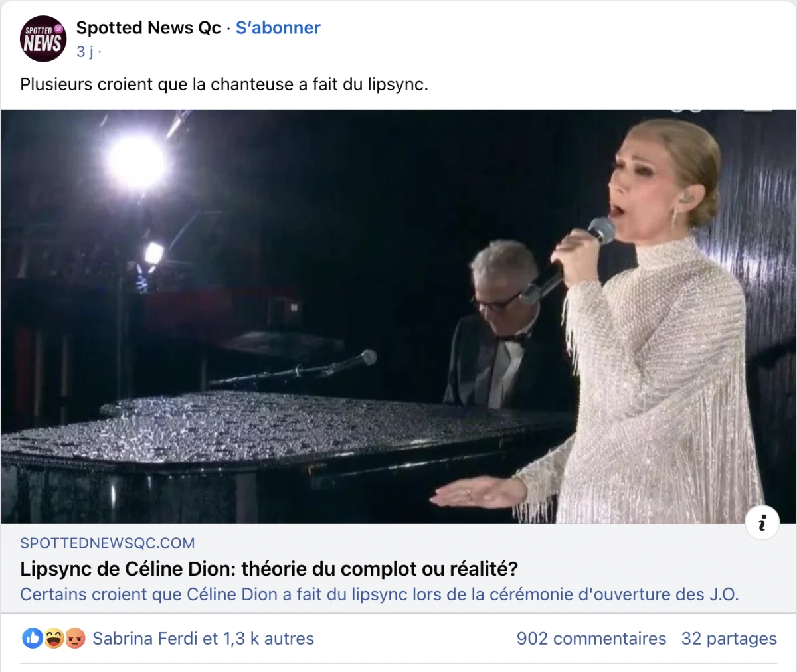Click the rain-covered piano lid in the photo
Image resolution: width=797 pixels, height=672 pixels.
click(x=266, y=425)
